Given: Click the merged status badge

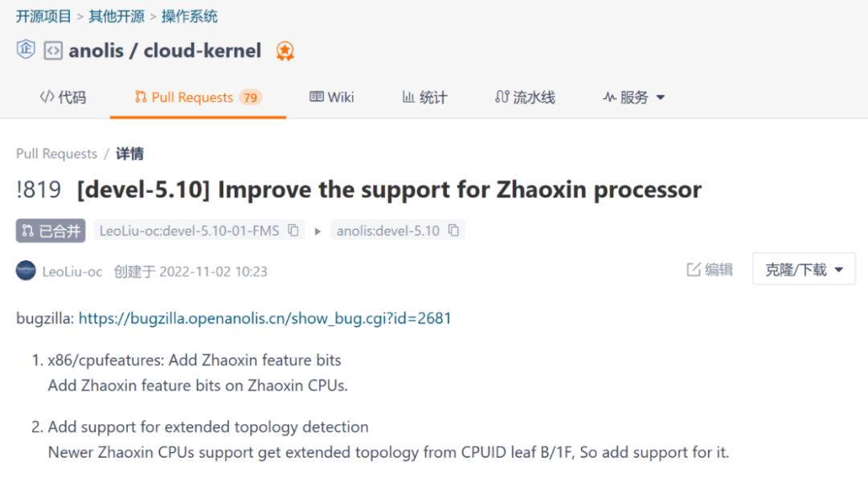Looking at the screenshot, I should (51, 231).
